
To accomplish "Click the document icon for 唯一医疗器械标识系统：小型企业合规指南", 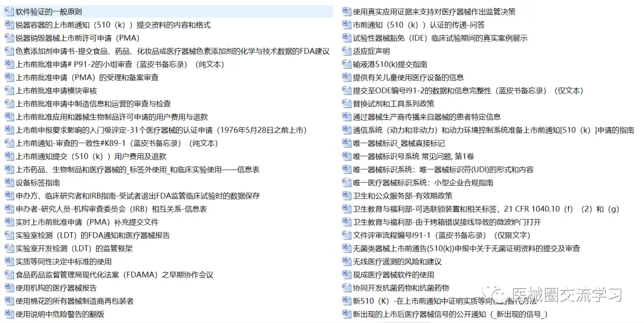I will pyautogui.click(x=346, y=183).
